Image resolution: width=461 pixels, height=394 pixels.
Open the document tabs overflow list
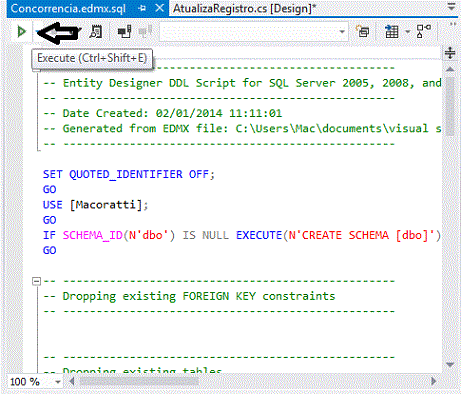coord(451,7)
